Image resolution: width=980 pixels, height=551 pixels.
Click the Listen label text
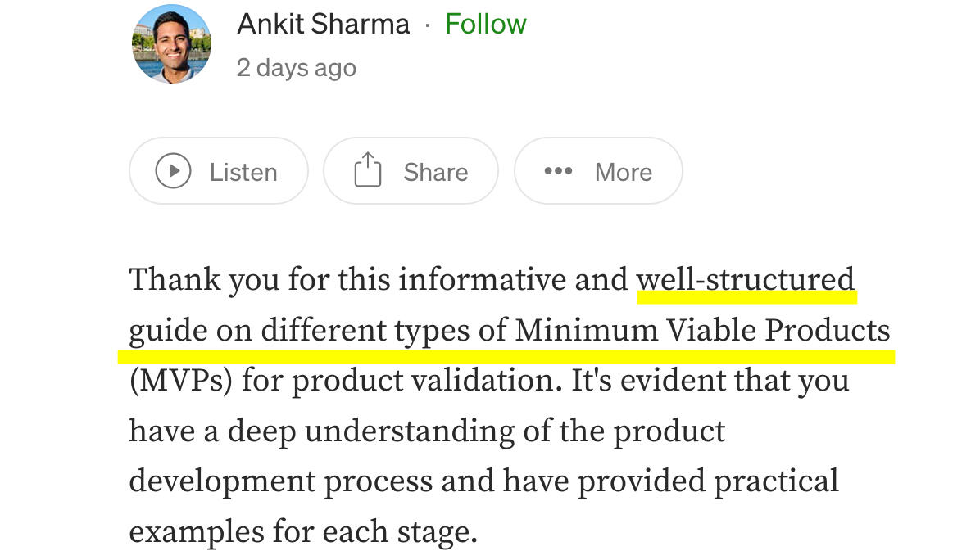[x=243, y=172]
